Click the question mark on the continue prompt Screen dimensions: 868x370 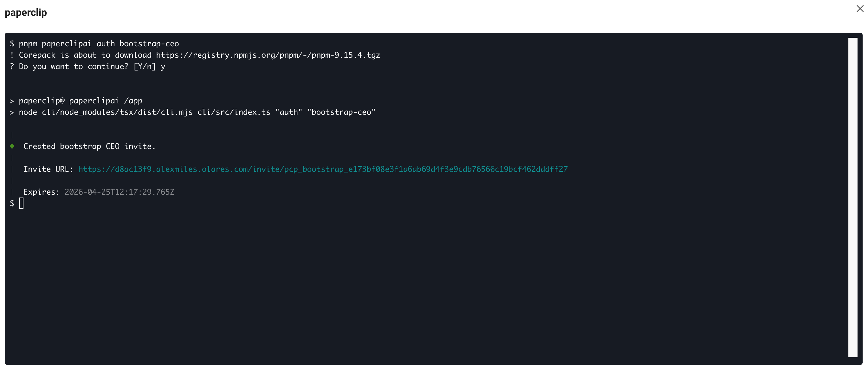(x=12, y=66)
